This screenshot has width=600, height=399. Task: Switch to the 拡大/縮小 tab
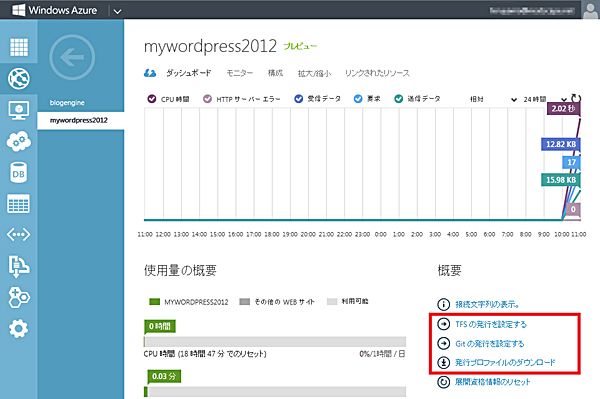click(x=314, y=73)
